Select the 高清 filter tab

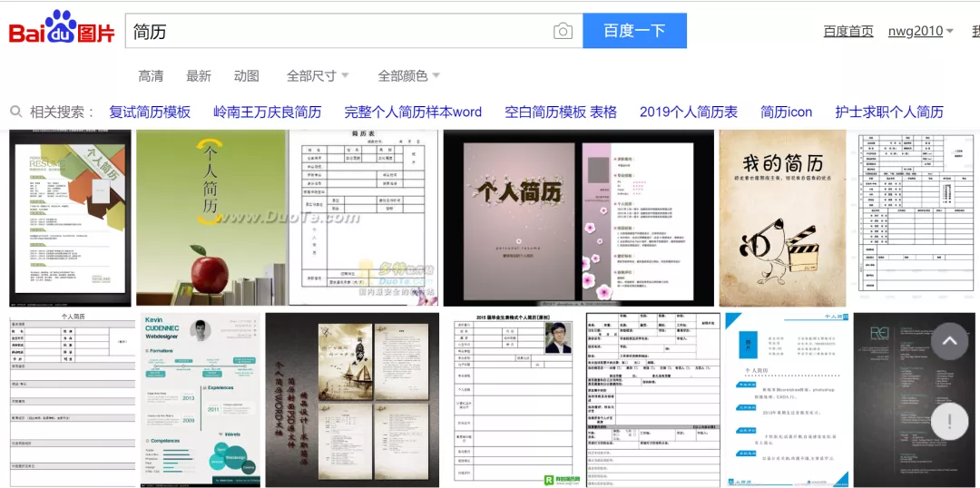pos(151,76)
